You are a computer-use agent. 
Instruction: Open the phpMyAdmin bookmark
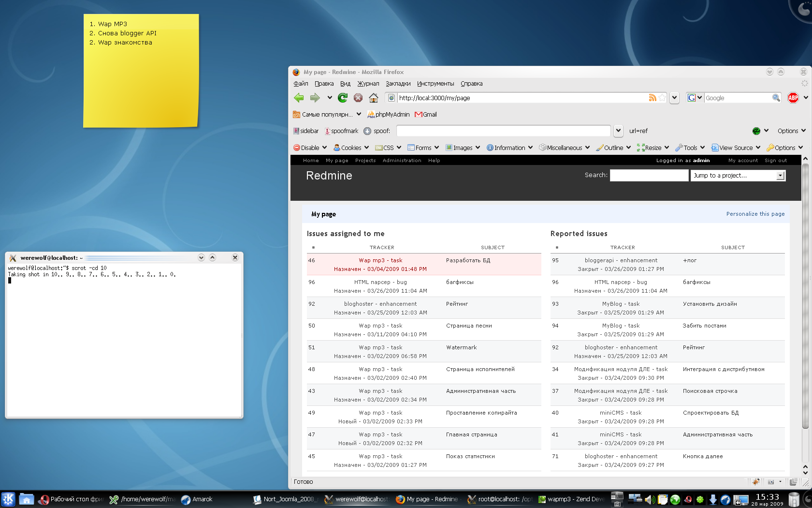tap(388, 115)
